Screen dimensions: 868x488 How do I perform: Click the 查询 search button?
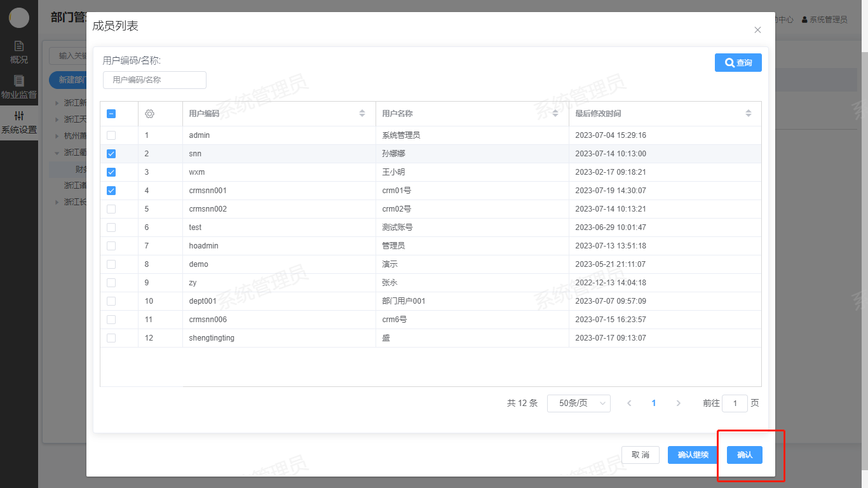point(738,62)
